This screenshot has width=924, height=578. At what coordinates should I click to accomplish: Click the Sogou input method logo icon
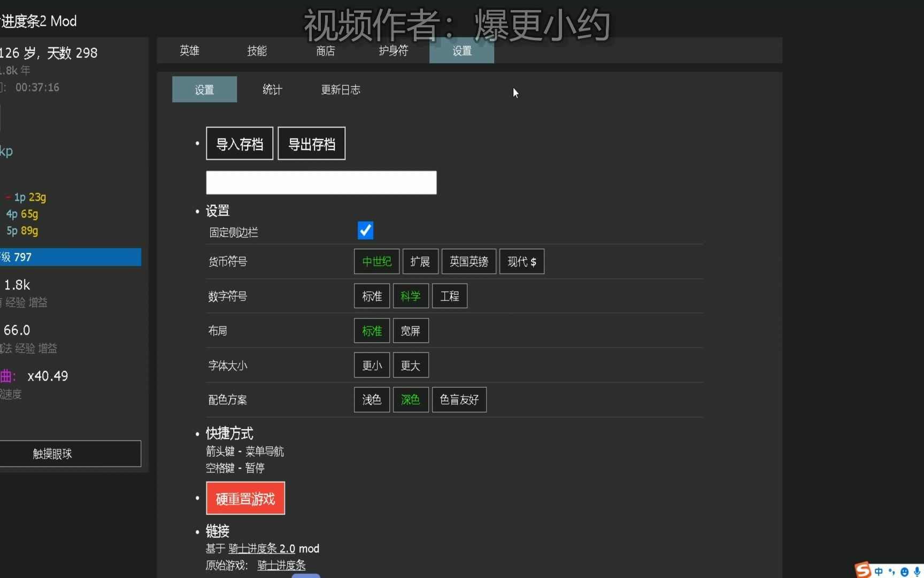tap(863, 570)
